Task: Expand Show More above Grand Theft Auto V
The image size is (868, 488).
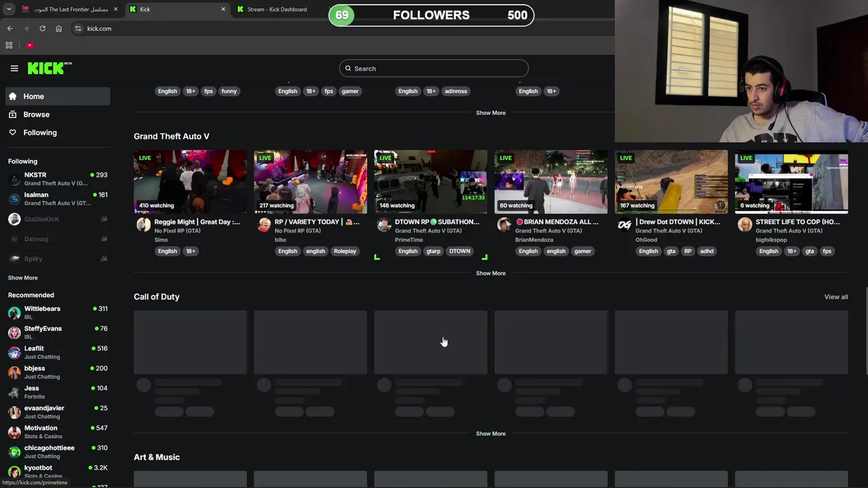Action: 490,113
